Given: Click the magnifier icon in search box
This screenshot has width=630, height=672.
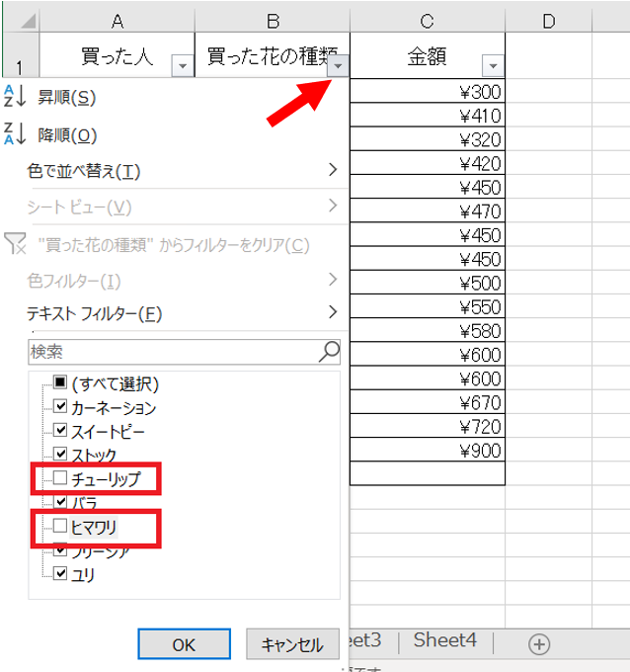Looking at the screenshot, I should pos(329,351).
